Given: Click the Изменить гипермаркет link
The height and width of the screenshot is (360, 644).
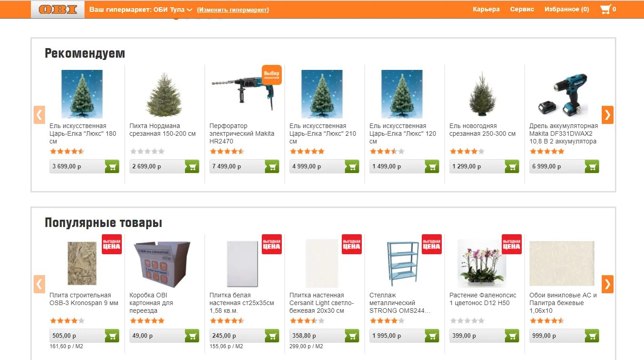Looking at the screenshot, I should coord(233,10).
